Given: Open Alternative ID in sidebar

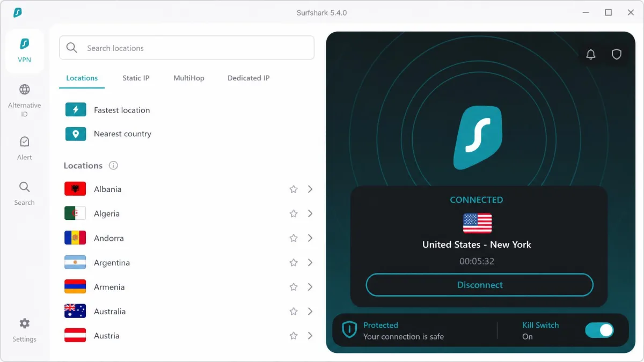Looking at the screenshot, I should tap(25, 101).
